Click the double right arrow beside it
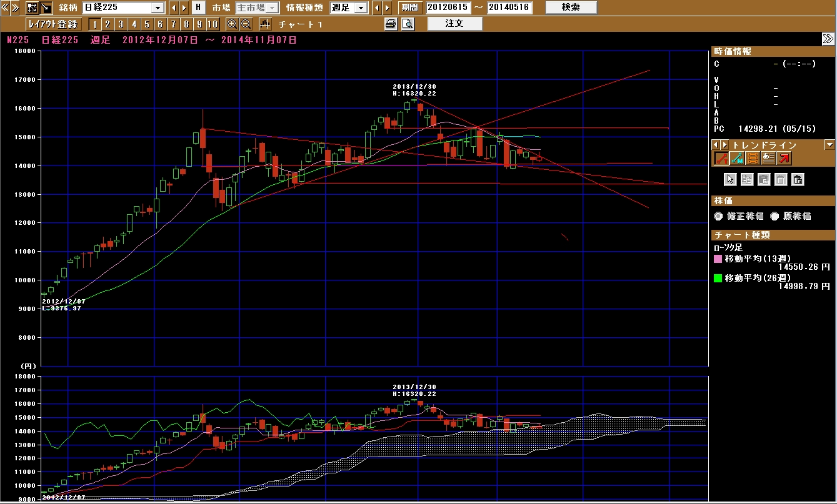837x504 pixels. [x=16, y=7]
